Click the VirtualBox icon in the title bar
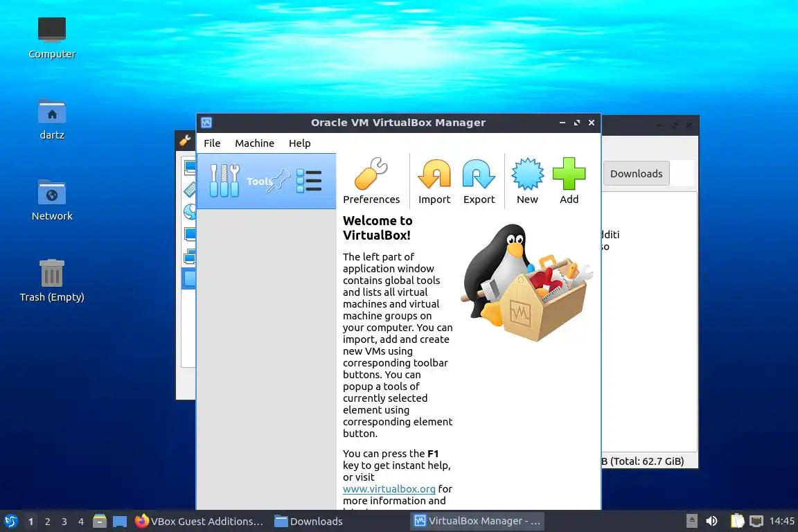Image resolution: width=798 pixels, height=532 pixels. (206, 123)
